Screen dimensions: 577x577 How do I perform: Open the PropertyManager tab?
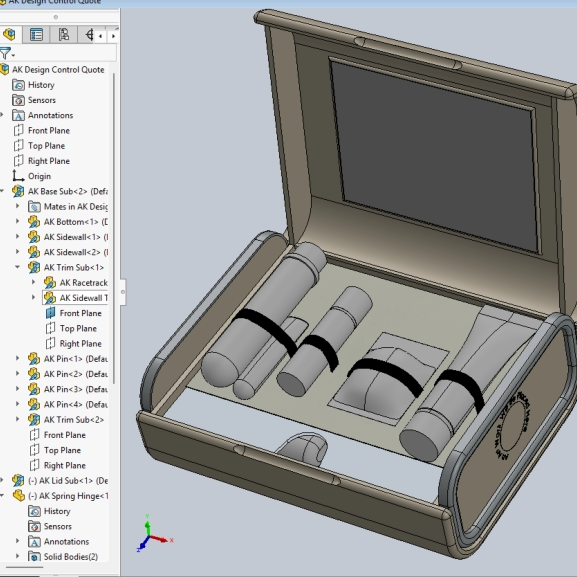(x=36, y=35)
